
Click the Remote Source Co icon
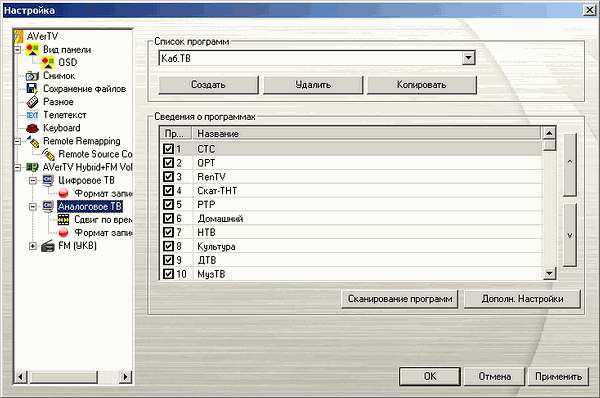48,154
